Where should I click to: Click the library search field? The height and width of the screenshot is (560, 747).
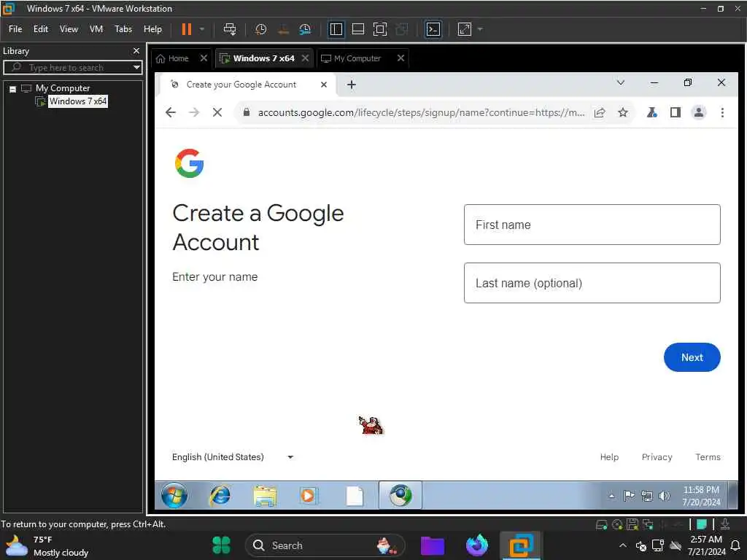pyautogui.click(x=71, y=67)
